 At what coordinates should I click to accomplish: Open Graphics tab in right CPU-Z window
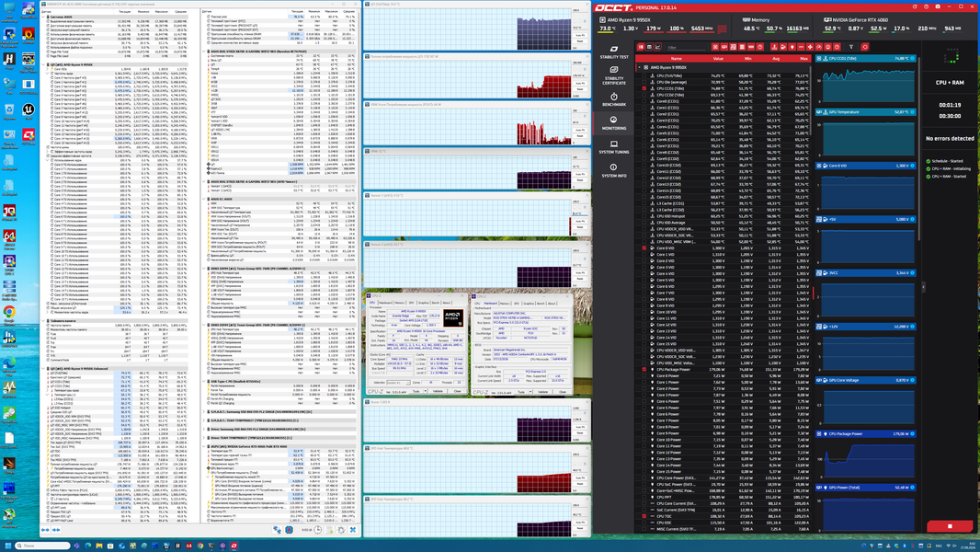[529, 304]
